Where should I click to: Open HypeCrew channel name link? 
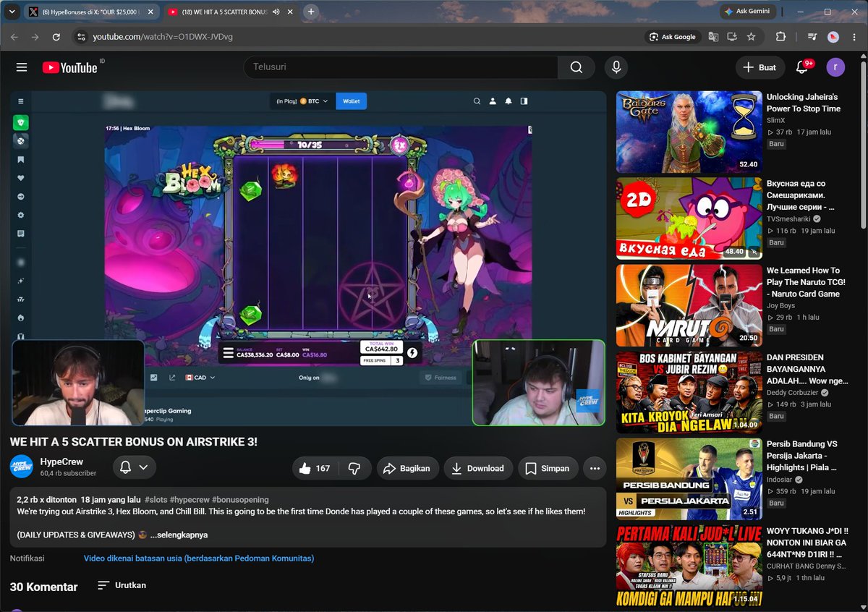click(61, 462)
